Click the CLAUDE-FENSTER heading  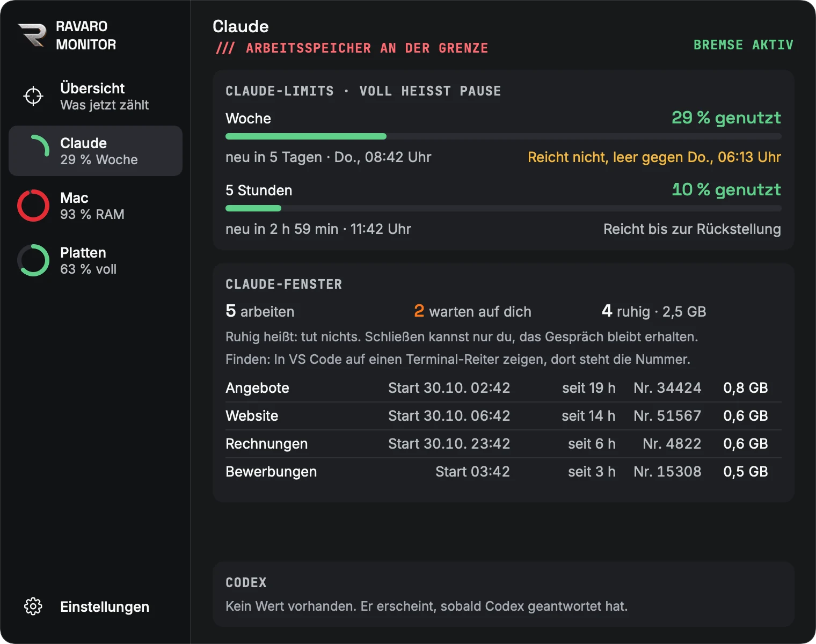[283, 284]
